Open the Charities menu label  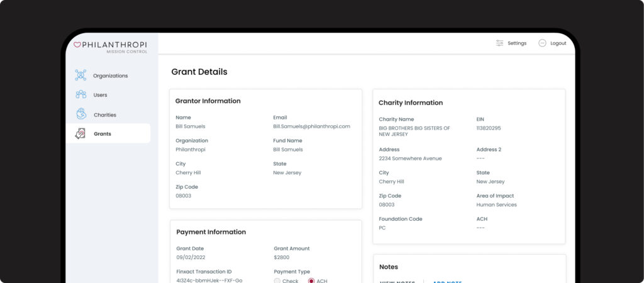pos(104,115)
